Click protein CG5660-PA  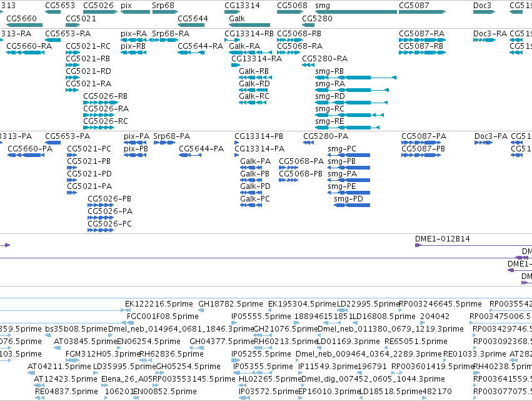(26, 155)
